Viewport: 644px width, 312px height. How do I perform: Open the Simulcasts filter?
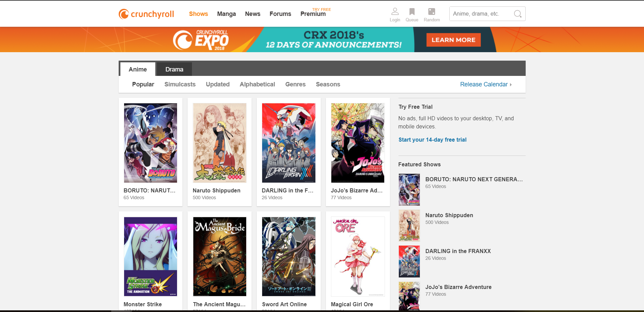click(x=180, y=84)
